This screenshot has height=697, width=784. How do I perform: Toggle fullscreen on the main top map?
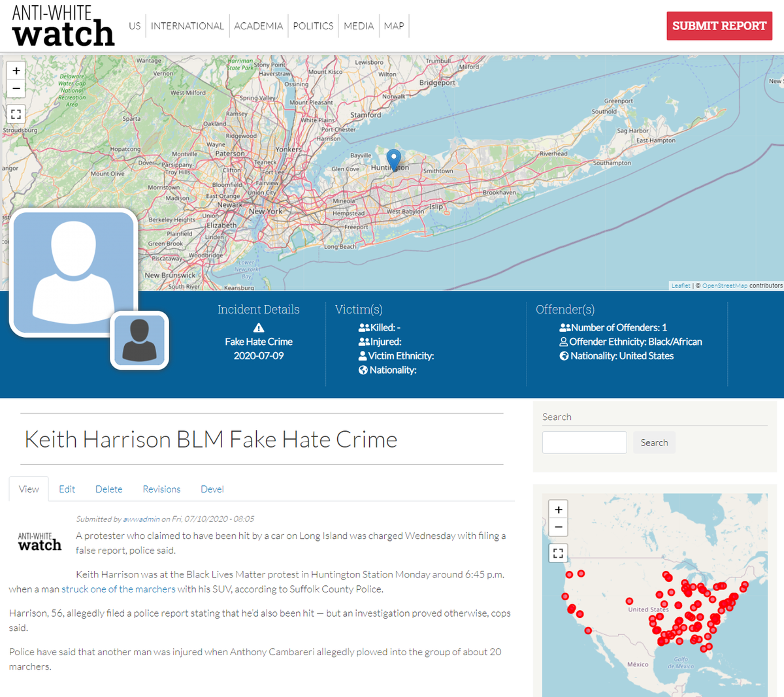pyautogui.click(x=16, y=114)
